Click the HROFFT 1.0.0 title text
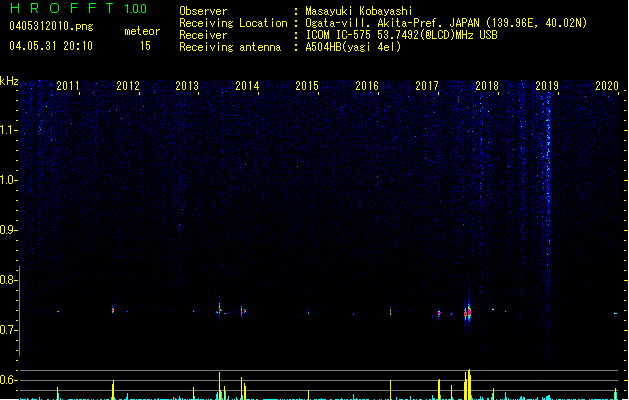629x400 pixels. coord(79,8)
